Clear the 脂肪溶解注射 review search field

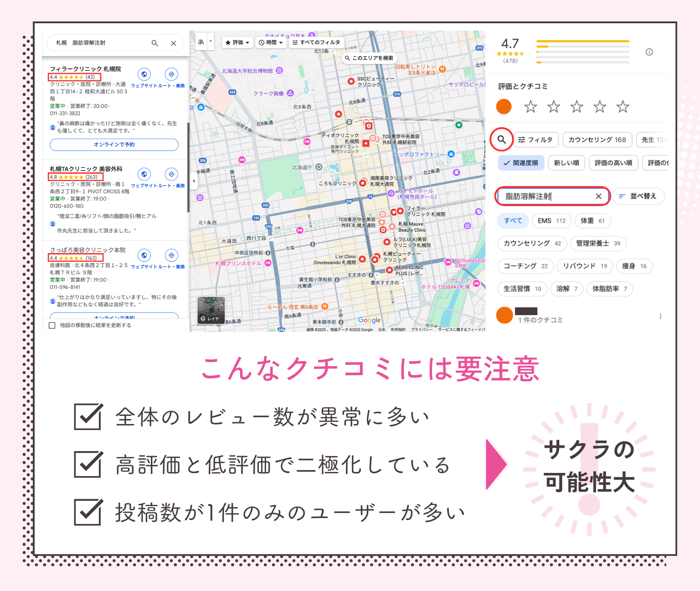click(x=598, y=196)
